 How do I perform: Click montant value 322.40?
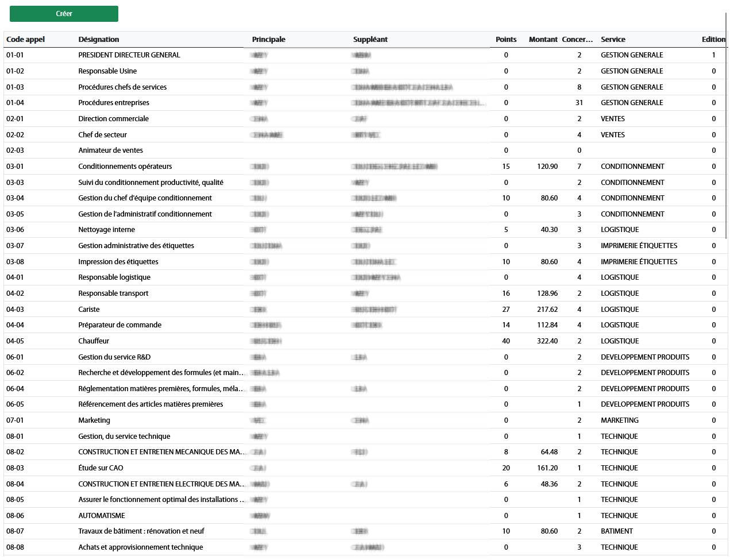point(547,341)
